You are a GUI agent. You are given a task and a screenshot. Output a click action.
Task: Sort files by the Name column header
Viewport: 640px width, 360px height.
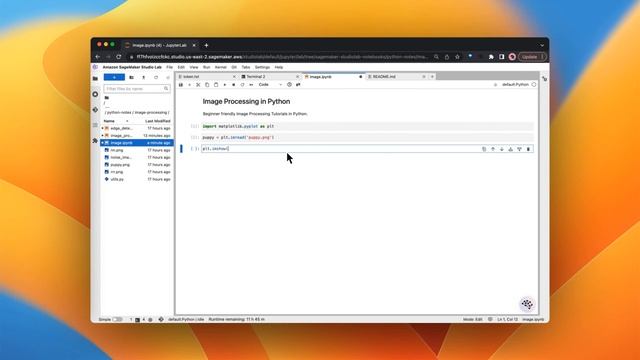pyautogui.click(x=116, y=121)
